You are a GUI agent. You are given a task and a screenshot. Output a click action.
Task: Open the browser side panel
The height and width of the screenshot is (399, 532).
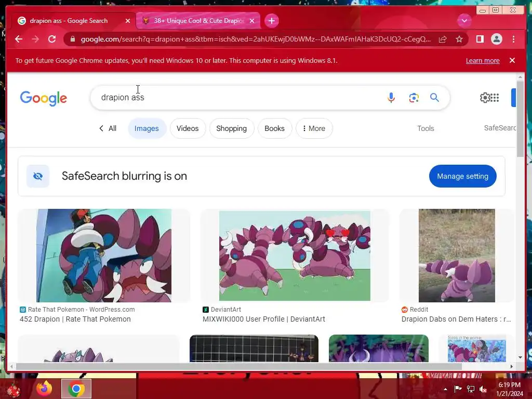pos(480,39)
